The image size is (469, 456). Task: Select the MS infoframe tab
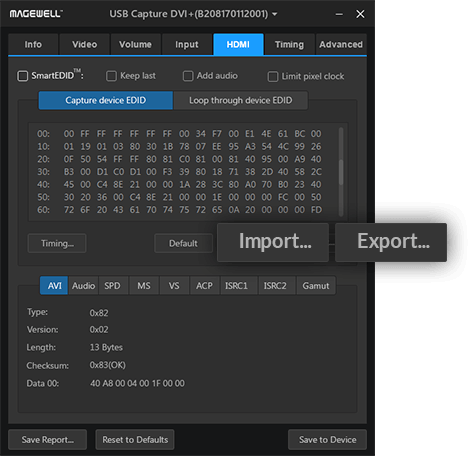pyautogui.click(x=144, y=285)
